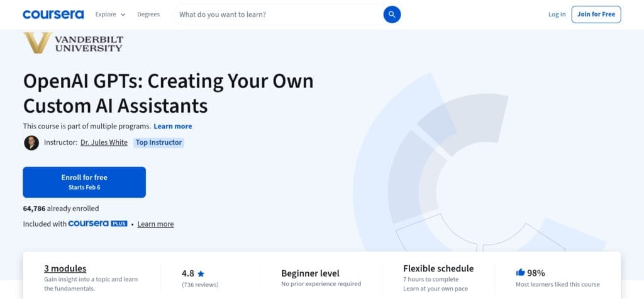
Task: Click the 'Flexible schedule' heading
Action: (x=438, y=268)
